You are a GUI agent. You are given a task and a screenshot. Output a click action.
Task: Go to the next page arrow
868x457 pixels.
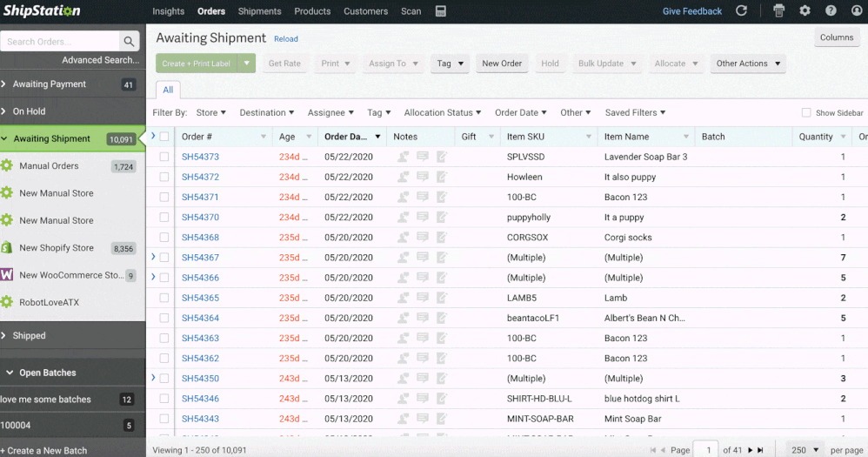pos(750,450)
